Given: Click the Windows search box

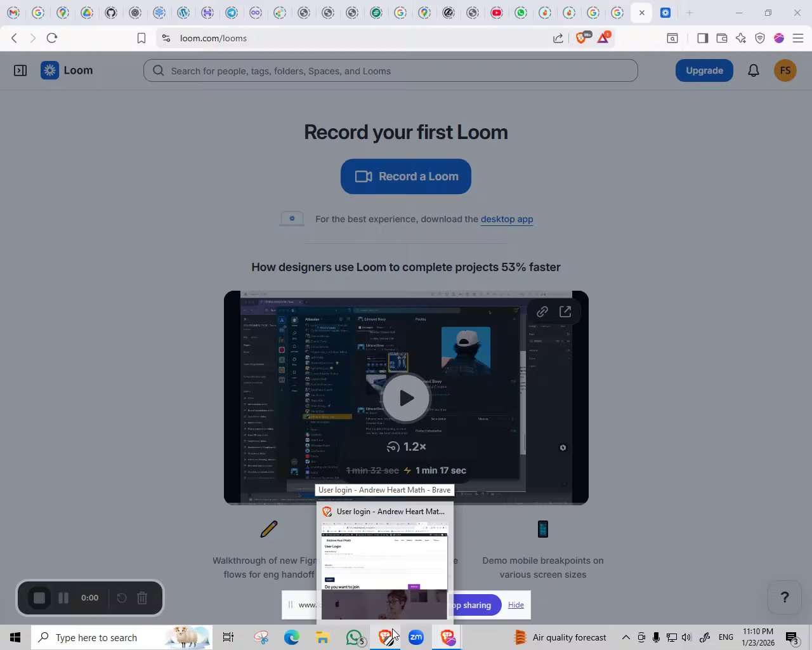Looking at the screenshot, I should click(122, 637).
